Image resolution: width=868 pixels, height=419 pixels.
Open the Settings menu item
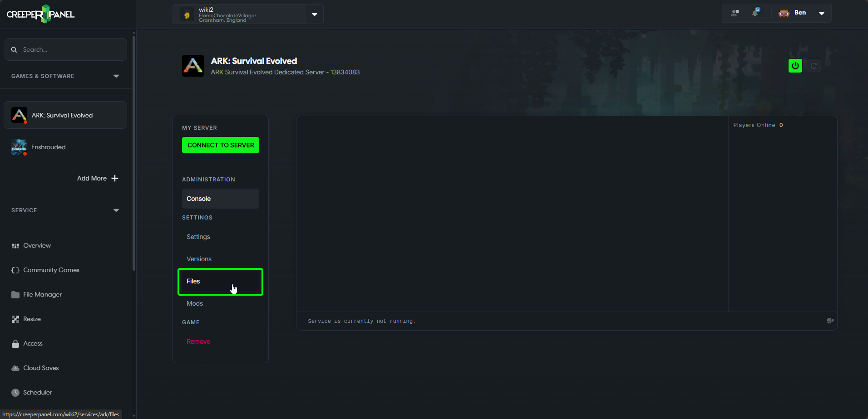pos(221,237)
